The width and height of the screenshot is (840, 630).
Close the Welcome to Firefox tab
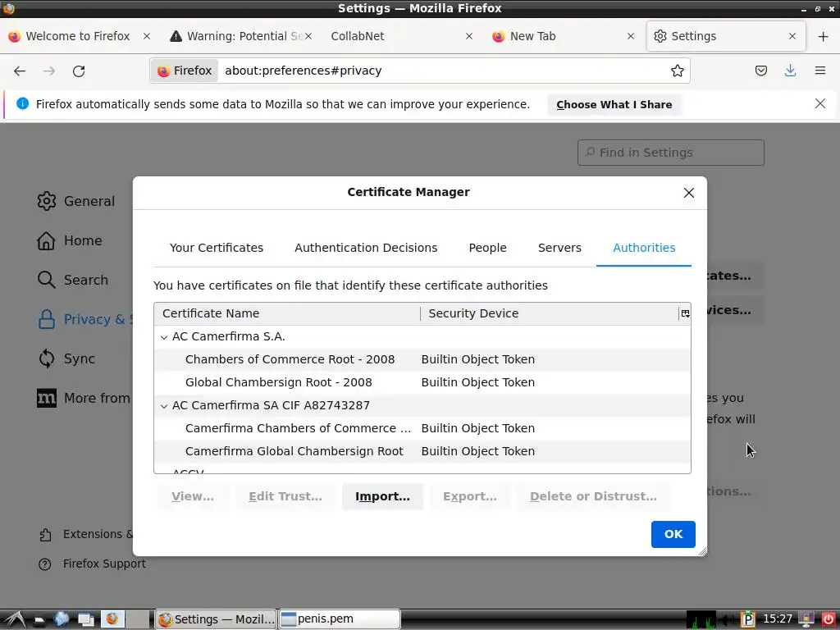coord(147,36)
